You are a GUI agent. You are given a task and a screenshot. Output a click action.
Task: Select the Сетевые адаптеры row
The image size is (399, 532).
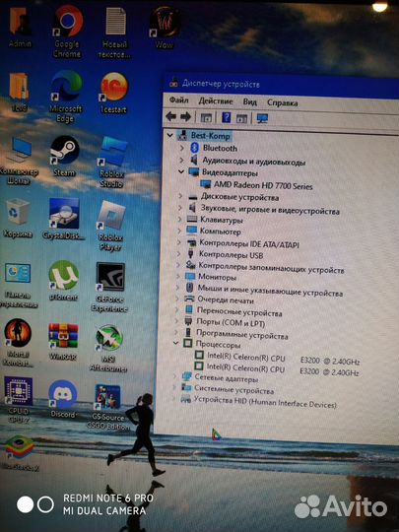tap(220, 378)
